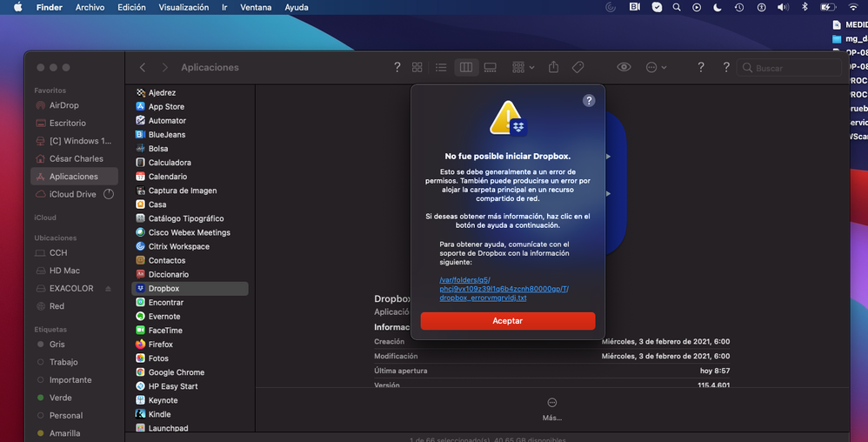Select Calendario app
The height and width of the screenshot is (442, 868).
pyautogui.click(x=190, y=176)
